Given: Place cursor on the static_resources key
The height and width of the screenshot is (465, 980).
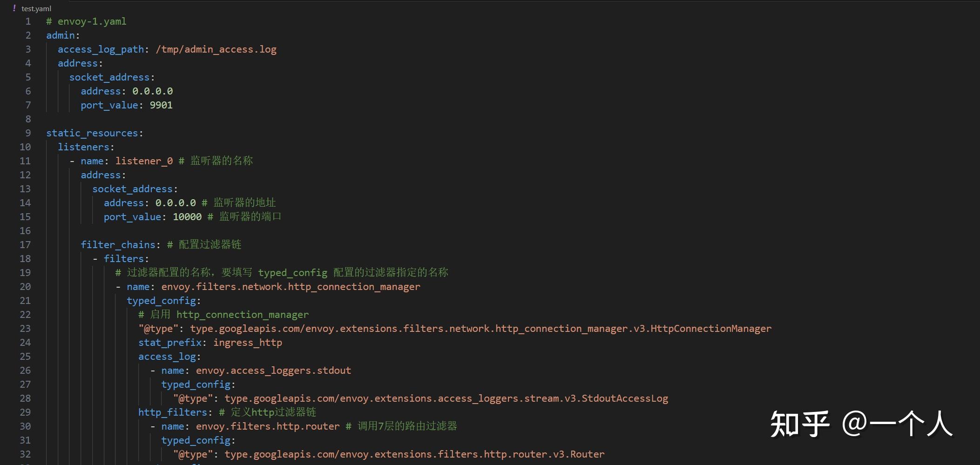Looking at the screenshot, I should [x=92, y=133].
